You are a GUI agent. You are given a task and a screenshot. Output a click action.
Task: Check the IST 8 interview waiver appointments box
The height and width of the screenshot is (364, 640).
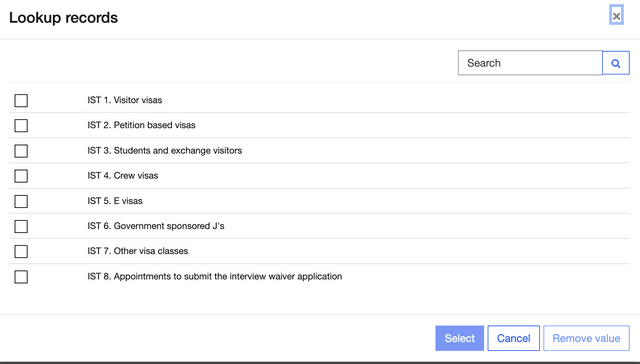coord(21,277)
